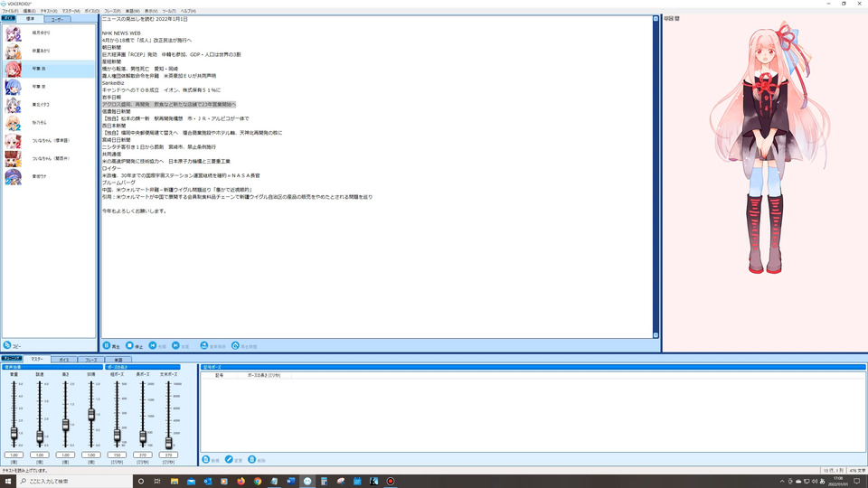Open the Task View taskbar icon
The height and width of the screenshot is (488, 868).
(x=157, y=482)
